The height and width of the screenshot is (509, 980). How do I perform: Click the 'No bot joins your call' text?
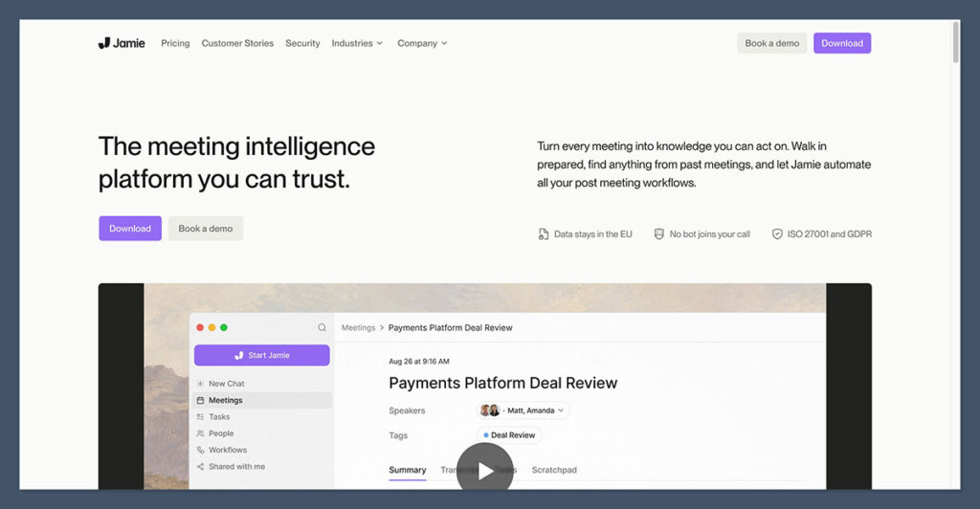pyautogui.click(x=709, y=234)
